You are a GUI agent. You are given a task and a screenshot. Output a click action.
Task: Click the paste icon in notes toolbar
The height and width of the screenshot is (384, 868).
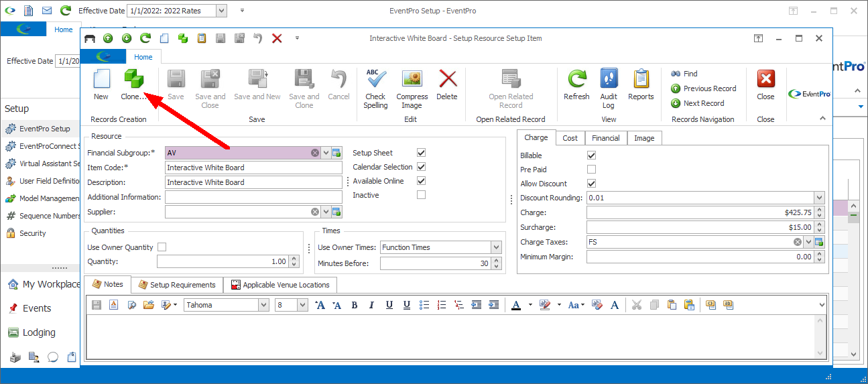pos(672,305)
